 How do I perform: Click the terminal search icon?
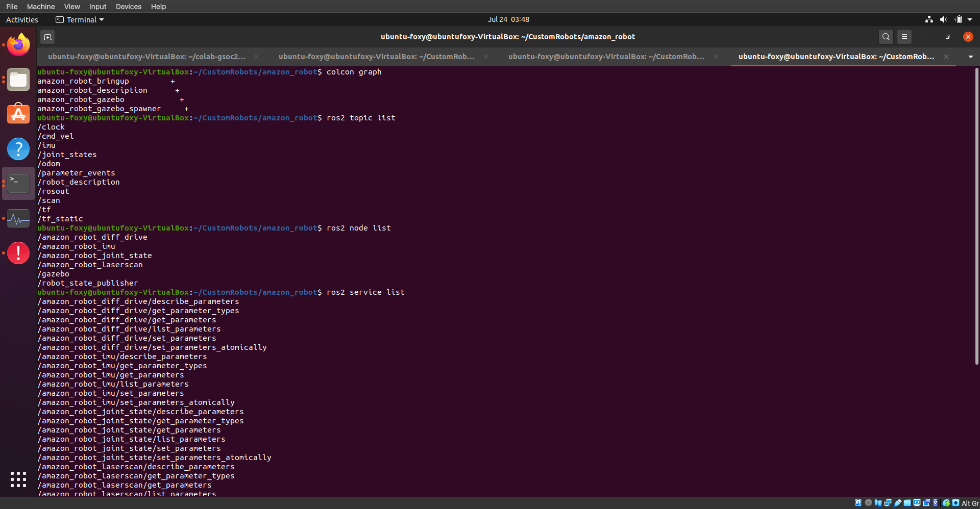coord(886,37)
